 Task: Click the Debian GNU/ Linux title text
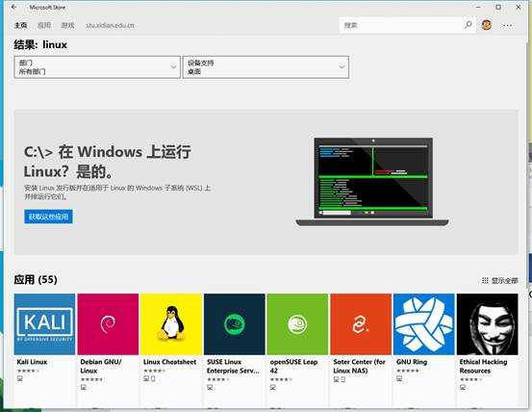(101, 366)
